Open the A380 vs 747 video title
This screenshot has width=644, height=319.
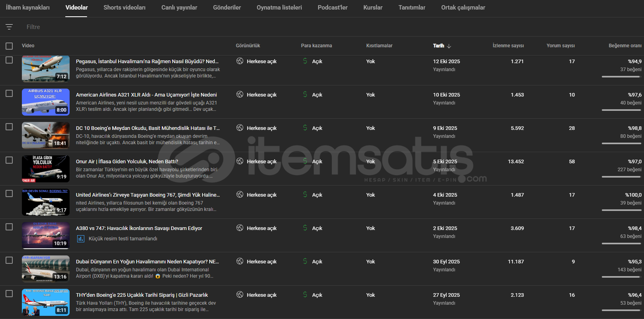point(139,228)
